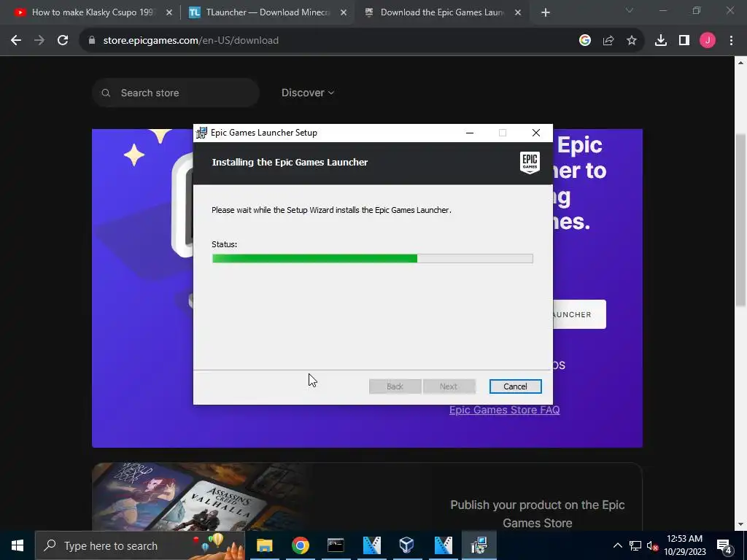Image resolution: width=747 pixels, height=560 pixels.
Task: Open the Epic Games Store FAQ link
Action: point(505,410)
